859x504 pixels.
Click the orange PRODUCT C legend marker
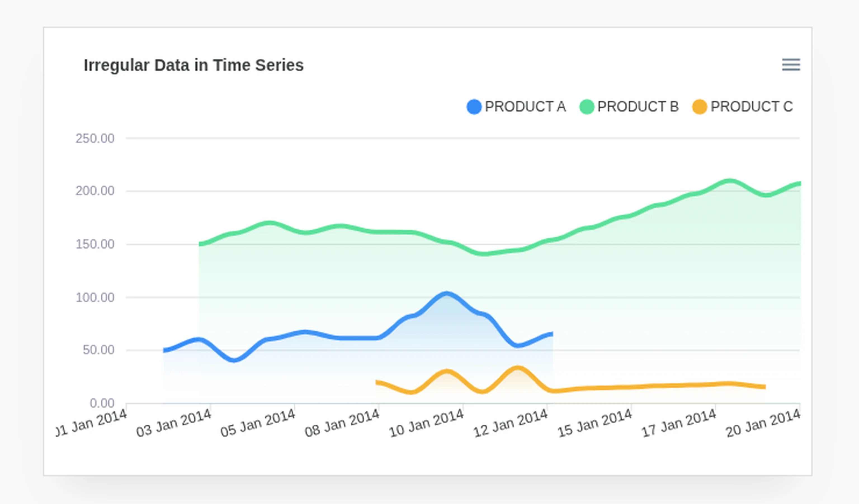pos(699,107)
